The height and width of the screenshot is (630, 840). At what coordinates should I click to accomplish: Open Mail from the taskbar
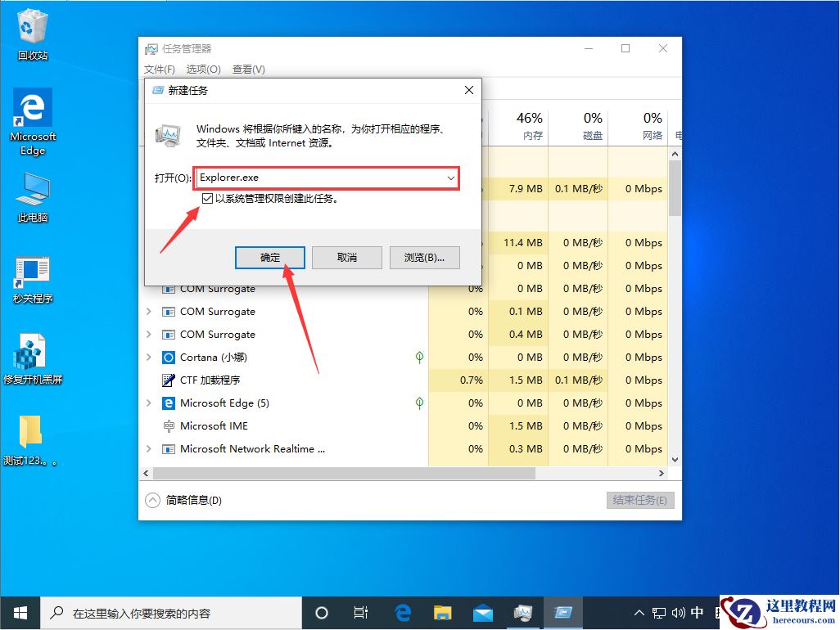pos(482,612)
